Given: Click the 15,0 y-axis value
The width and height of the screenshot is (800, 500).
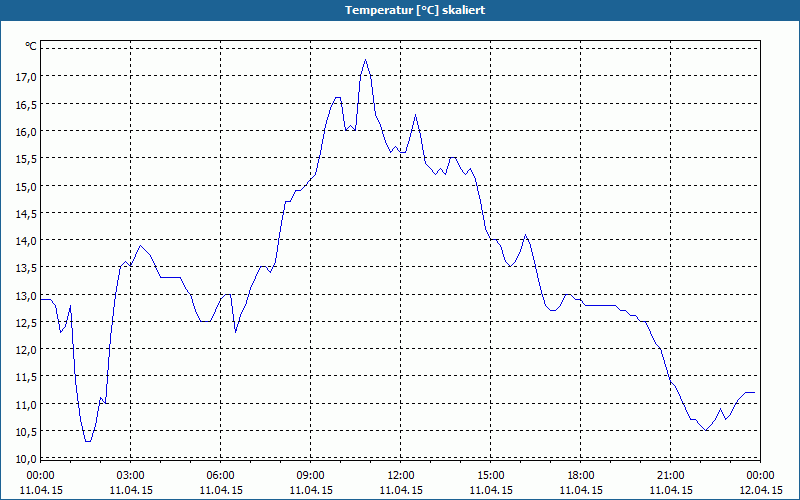Looking at the screenshot, I should tap(27, 187).
